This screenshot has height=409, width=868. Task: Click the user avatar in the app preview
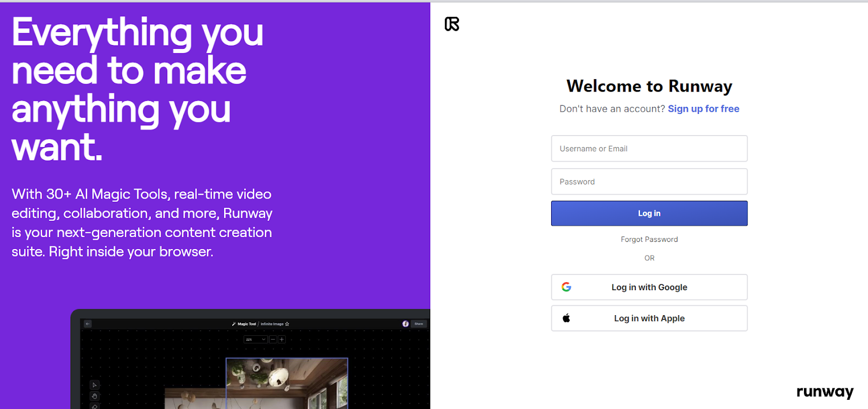pos(405,324)
